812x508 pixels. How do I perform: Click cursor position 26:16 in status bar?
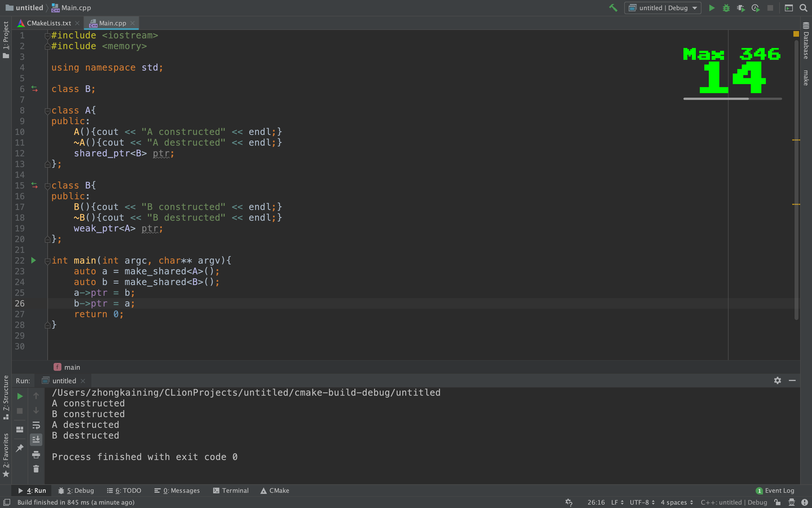coord(596,502)
